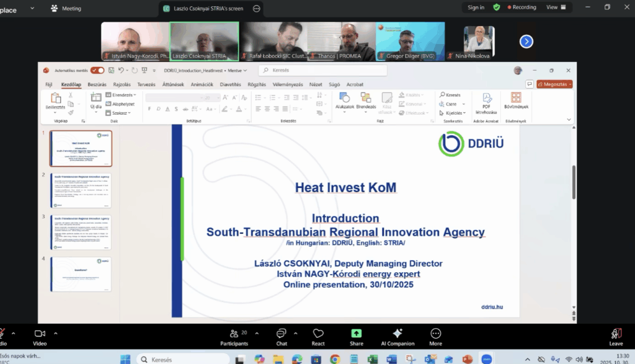Select slide 2 thumbnail

(x=81, y=192)
